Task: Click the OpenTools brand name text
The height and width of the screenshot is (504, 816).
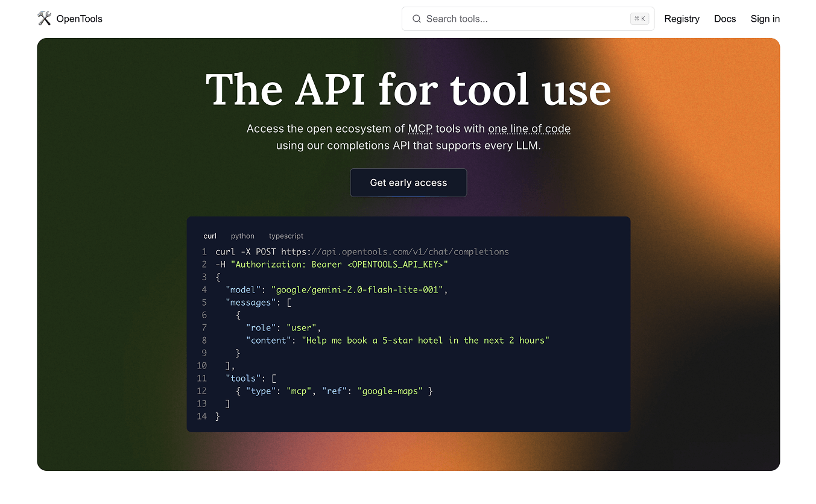Action: click(x=79, y=19)
